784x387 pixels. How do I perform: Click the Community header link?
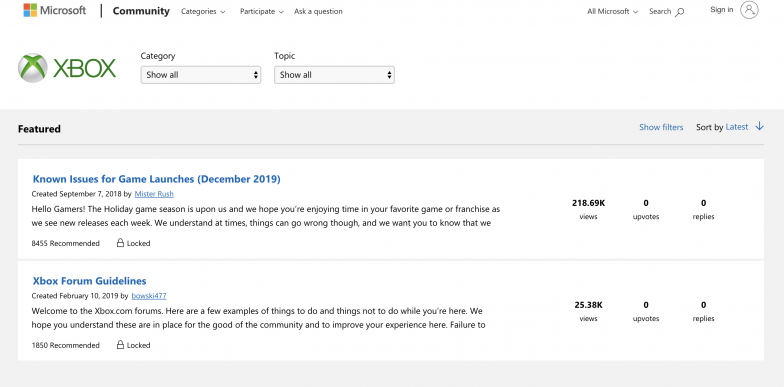click(141, 11)
